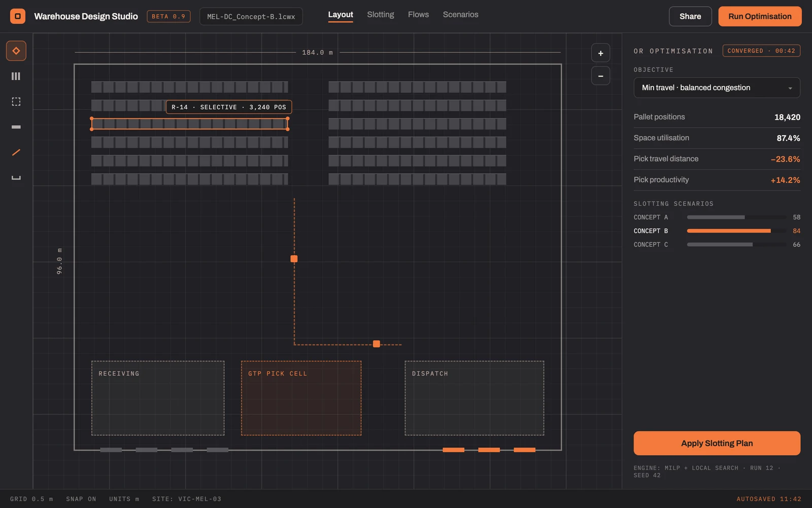Select the diamond select tool in sidebar
The width and height of the screenshot is (812, 508).
[x=16, y=51]
